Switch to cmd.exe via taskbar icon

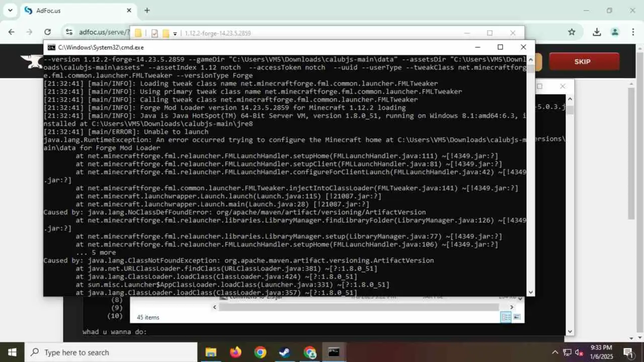pyautogui.click(x=334, y=352)
